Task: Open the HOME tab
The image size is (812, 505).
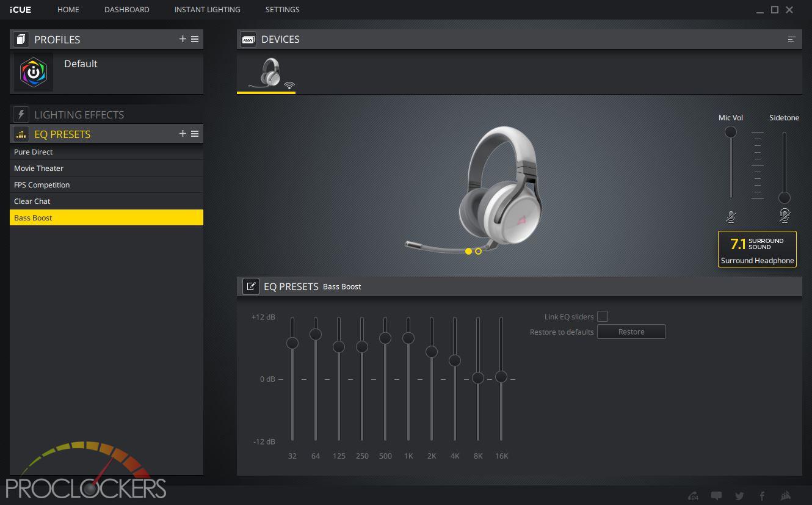Action: 68,10
